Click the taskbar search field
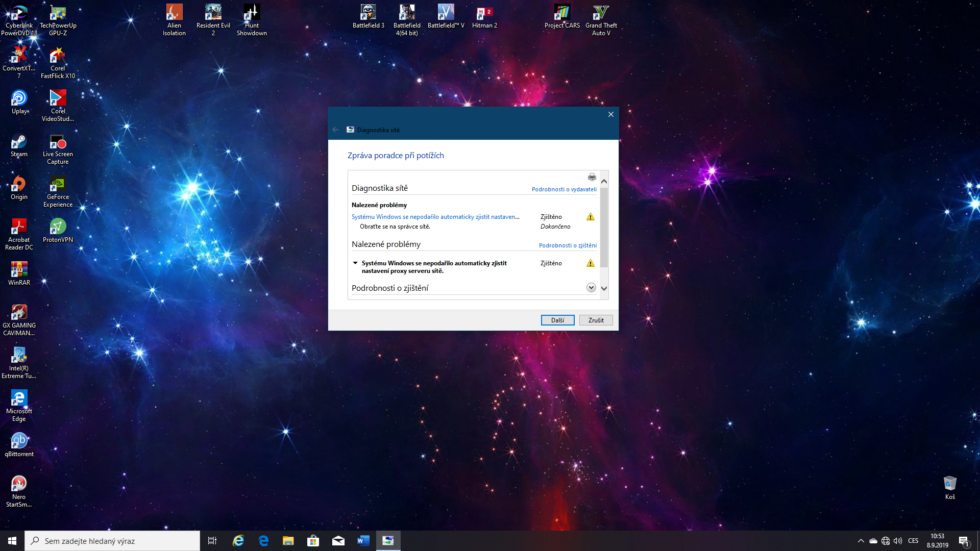980x551 pixels. 112,541
